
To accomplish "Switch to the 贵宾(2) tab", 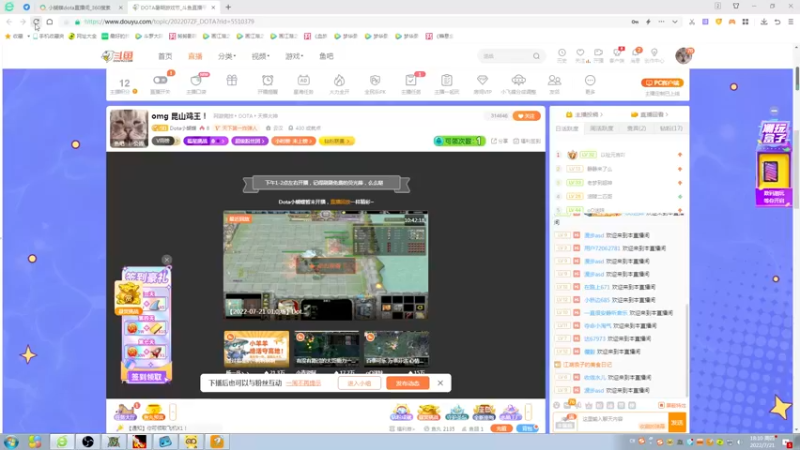I will coord(636,129).
